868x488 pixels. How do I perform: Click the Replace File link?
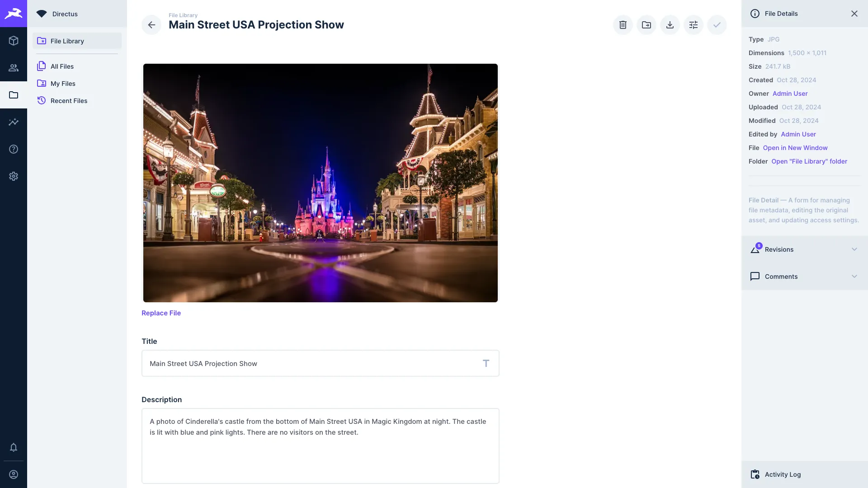pos(161,312)
